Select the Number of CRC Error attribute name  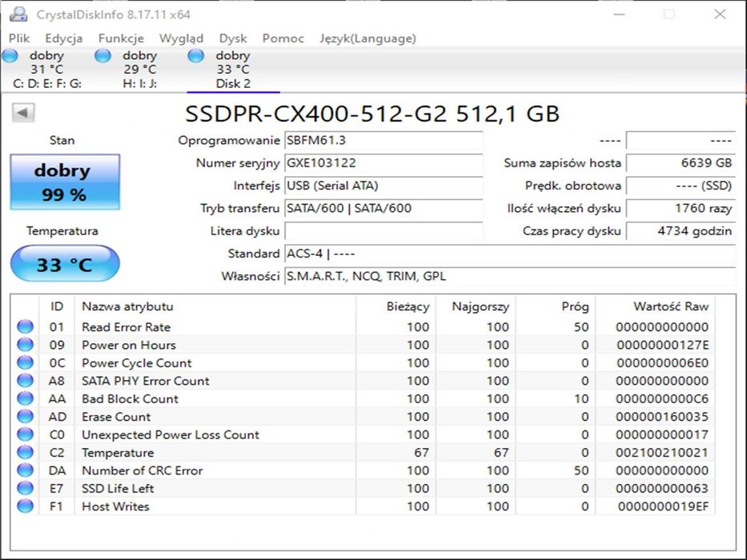[143, 470]
